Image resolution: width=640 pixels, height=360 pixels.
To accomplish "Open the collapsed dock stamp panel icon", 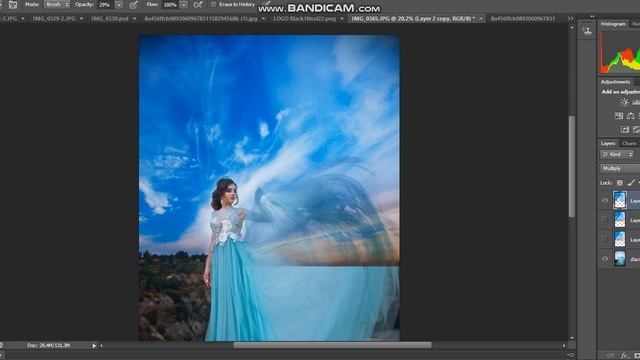I will pyautogui.click(x=587, y=31).
